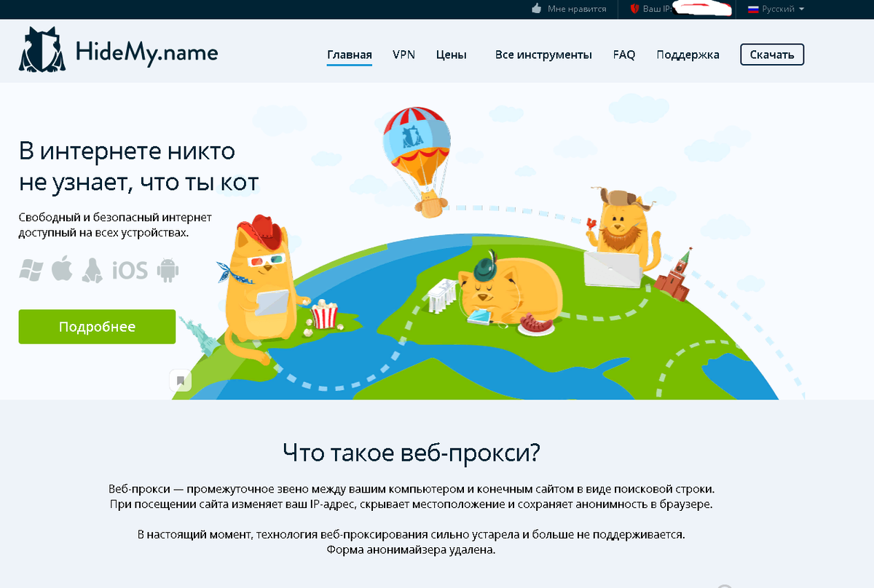Open the Главная tab
874x588 pixels.
[350, 55]
